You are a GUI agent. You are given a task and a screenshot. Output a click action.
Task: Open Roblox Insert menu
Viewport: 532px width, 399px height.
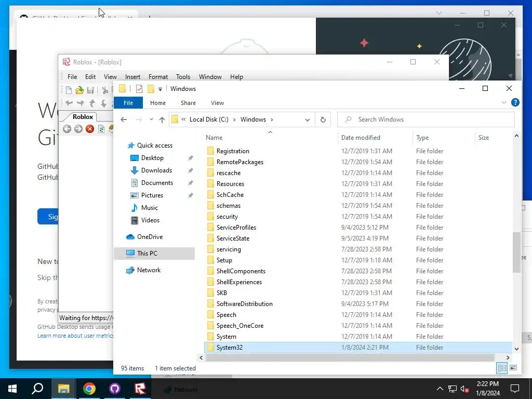pos(132,77)
